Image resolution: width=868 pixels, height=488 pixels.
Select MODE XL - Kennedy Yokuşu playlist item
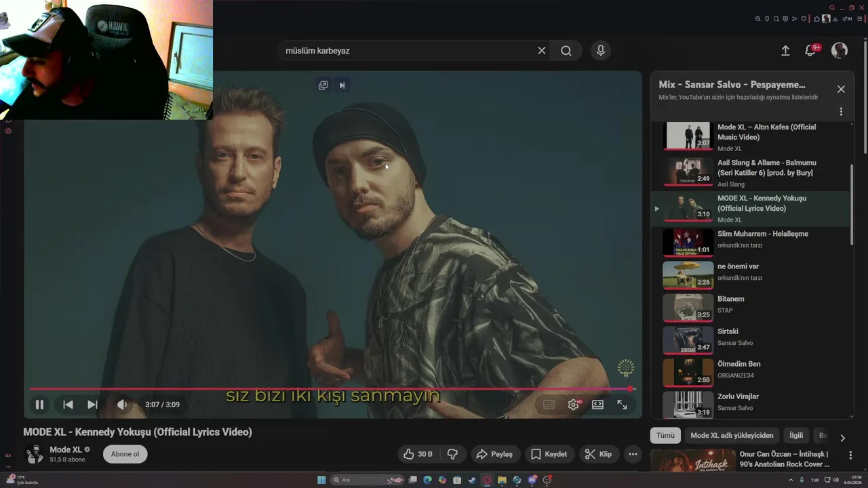click(x=749, y=208)
